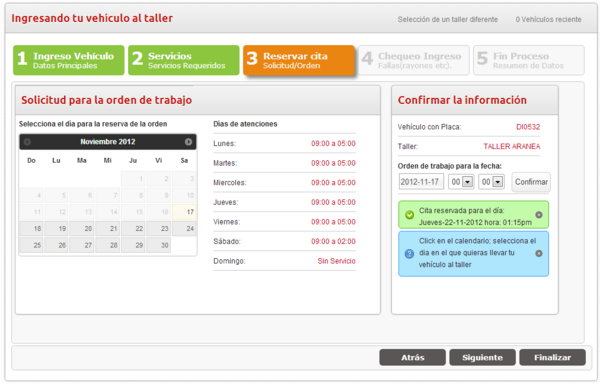Screen dimensions: 600x384
Task: Choose day 20 in the calendar
Action: 82,229
